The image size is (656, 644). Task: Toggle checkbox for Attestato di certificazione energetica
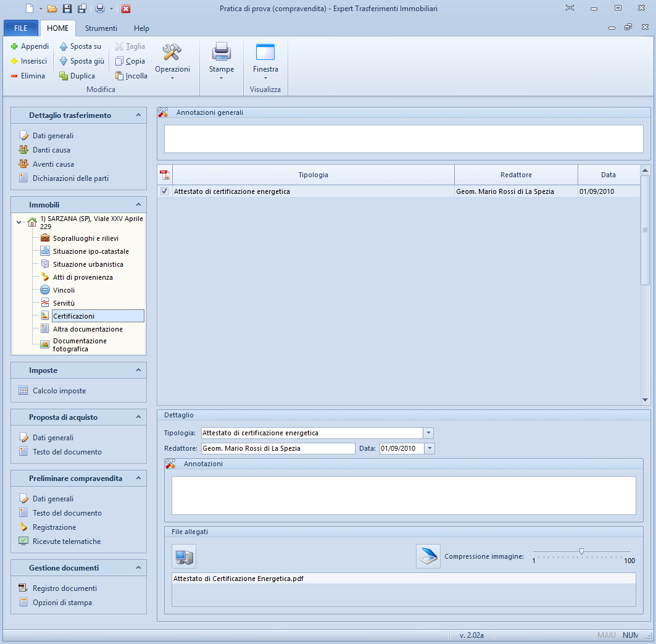pos(164,191)
